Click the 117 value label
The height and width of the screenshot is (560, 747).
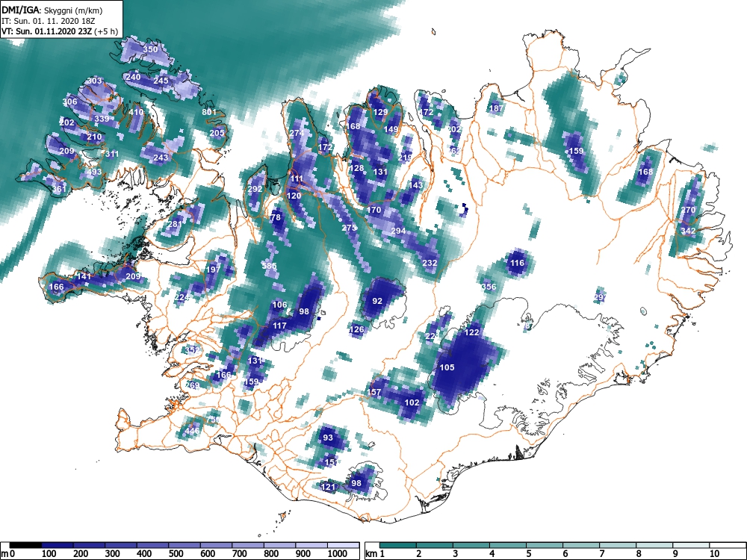click(279, 326)
